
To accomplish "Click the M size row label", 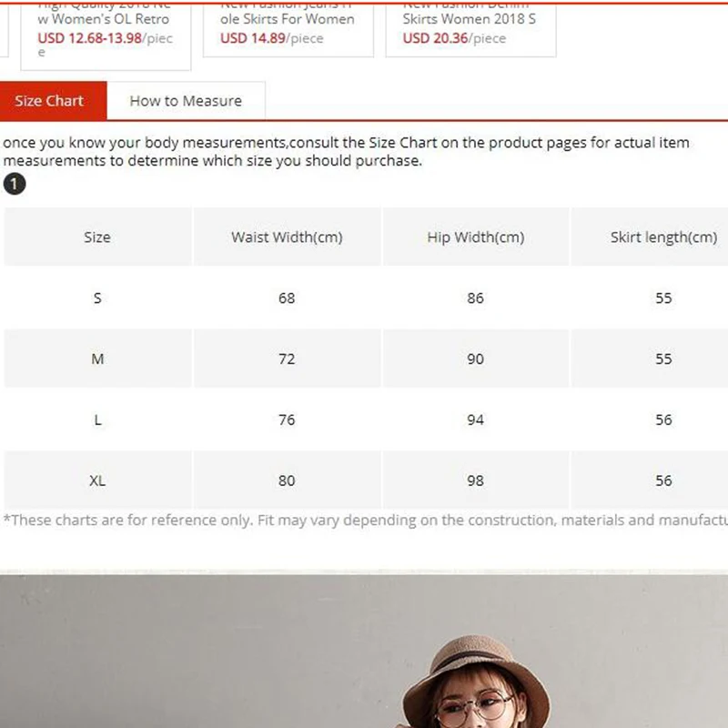I will click(97, 359).
